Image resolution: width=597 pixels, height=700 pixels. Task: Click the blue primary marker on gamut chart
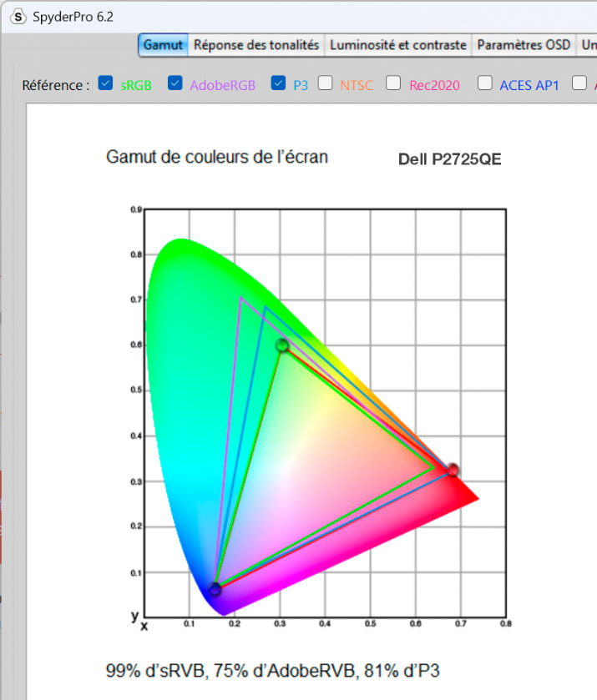215,589
